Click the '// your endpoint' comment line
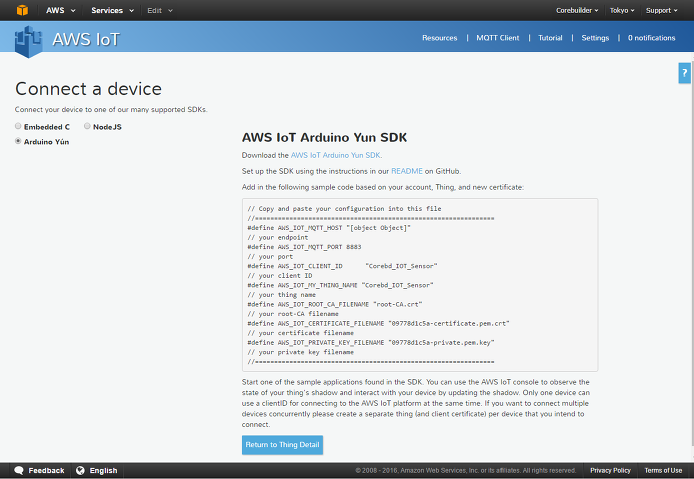This screenshot has height=479, width=694. click(278, 237)
